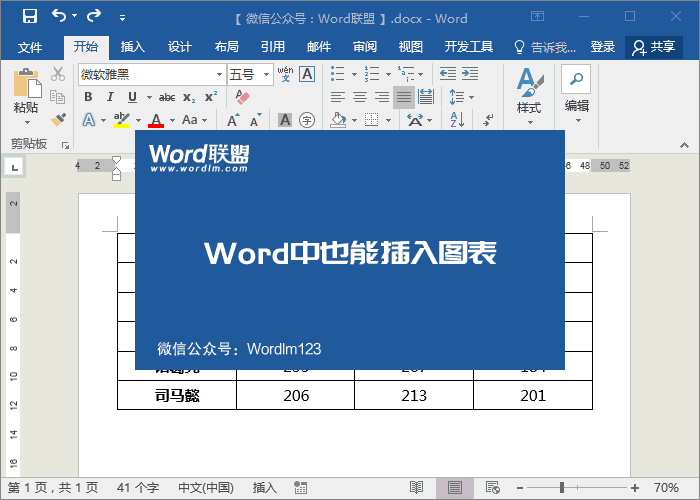Select justify alignment

tap(404, 97)
